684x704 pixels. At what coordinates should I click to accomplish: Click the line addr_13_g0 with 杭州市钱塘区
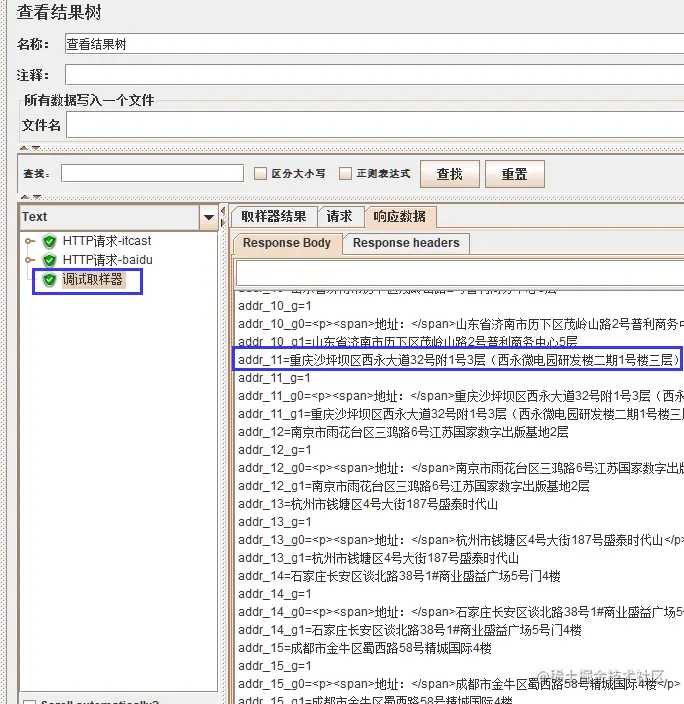[x=460, y=540]
